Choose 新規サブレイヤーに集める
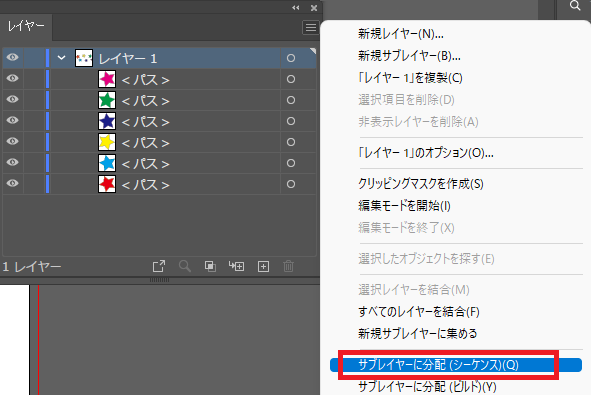 tap(417, 334)
